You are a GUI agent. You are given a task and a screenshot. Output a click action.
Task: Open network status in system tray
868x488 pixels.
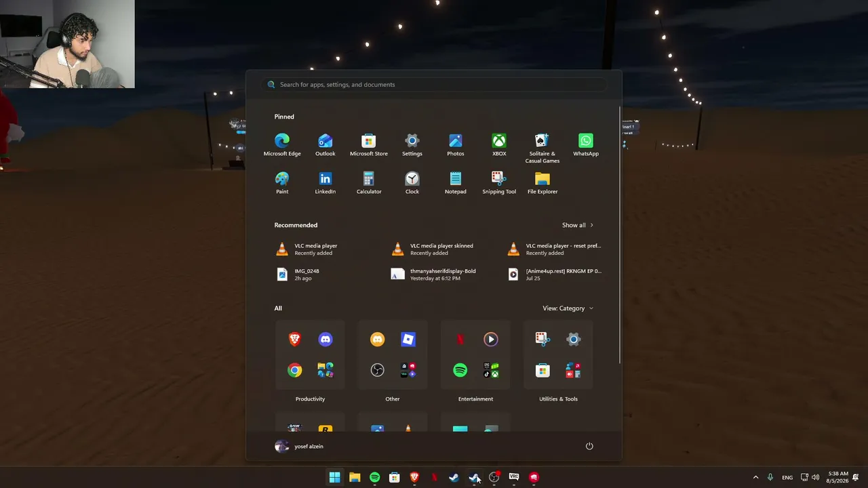(804, 477)
